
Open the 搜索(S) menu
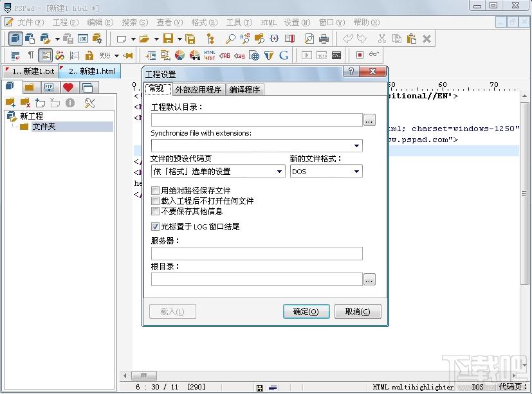(x=135, y=22)
